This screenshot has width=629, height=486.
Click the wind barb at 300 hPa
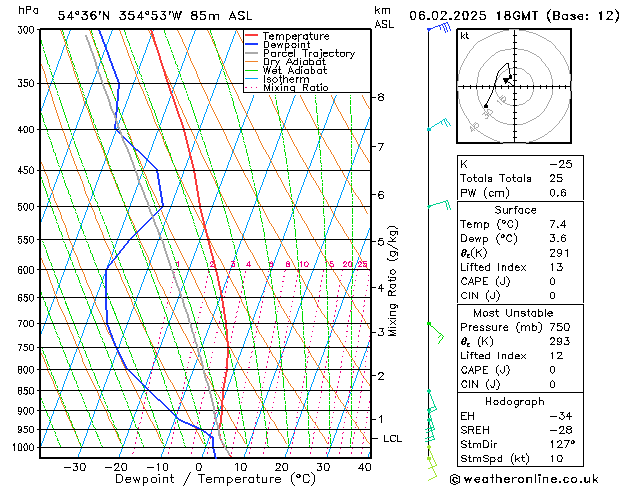[439, 28]
